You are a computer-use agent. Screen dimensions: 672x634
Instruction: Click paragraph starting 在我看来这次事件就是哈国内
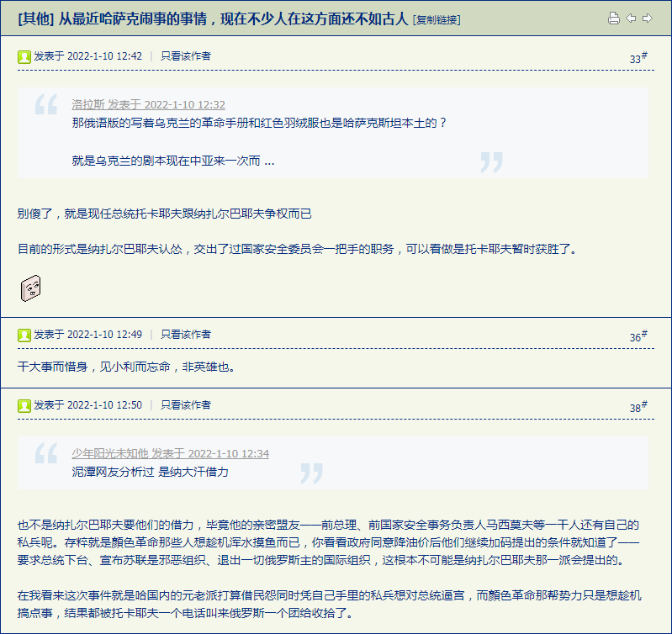[x=329, y=604]
